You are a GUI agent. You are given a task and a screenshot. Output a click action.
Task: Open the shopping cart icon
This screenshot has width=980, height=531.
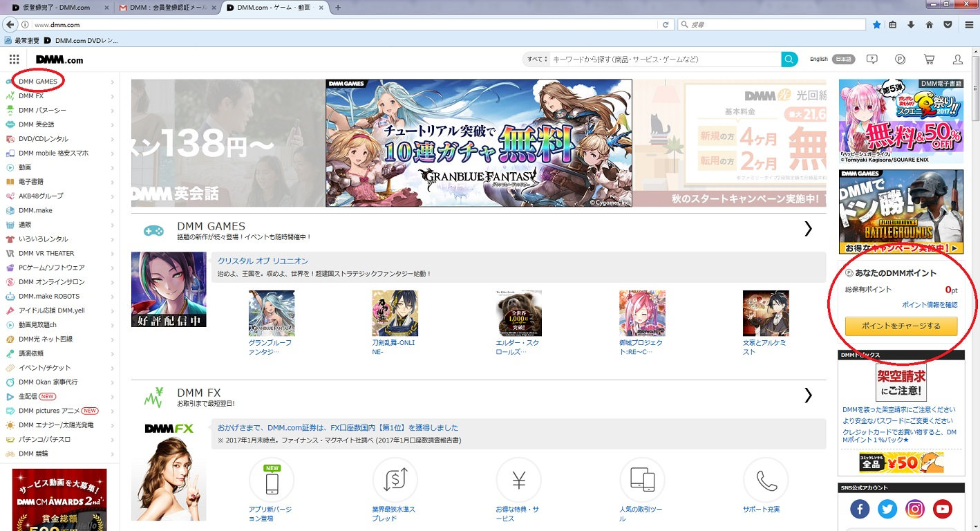coord(929,59)
